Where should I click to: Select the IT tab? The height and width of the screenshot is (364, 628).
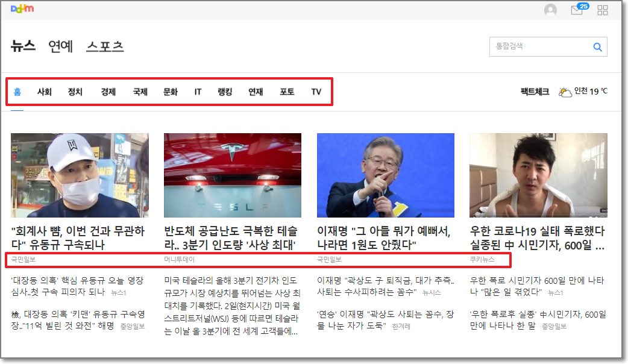[x=198, y=92]
